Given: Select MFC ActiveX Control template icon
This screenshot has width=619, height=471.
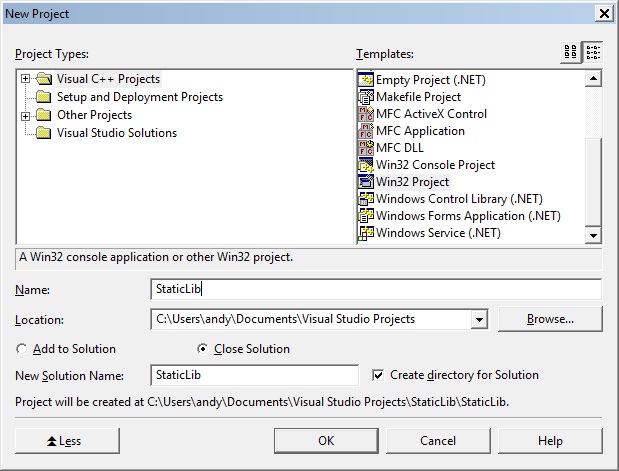Looking at the screenshot, I should pyautogui.click(x=366, y=114).
